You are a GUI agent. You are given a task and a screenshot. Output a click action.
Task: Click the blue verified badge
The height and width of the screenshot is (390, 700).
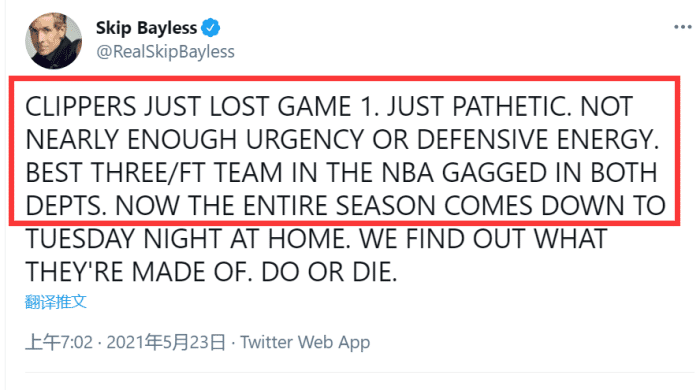pos(210,28)
